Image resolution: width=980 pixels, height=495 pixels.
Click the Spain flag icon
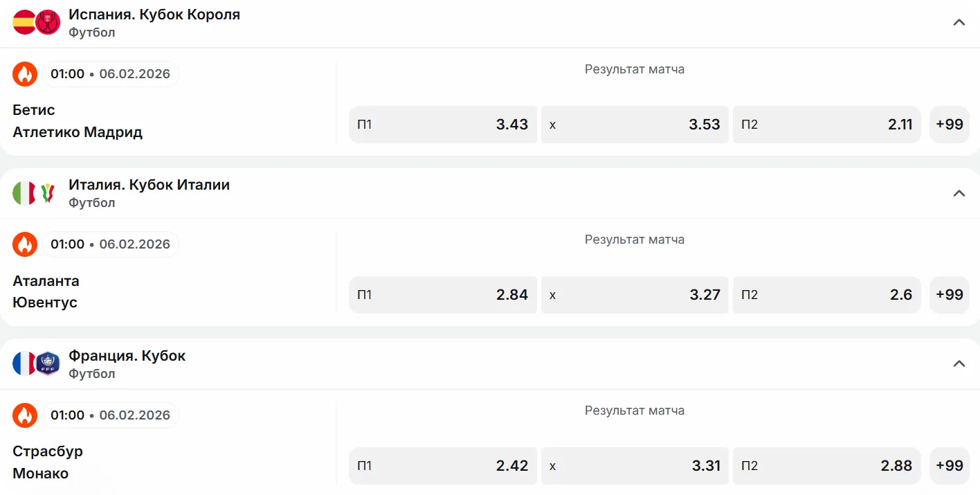click(x=24, y=22)
